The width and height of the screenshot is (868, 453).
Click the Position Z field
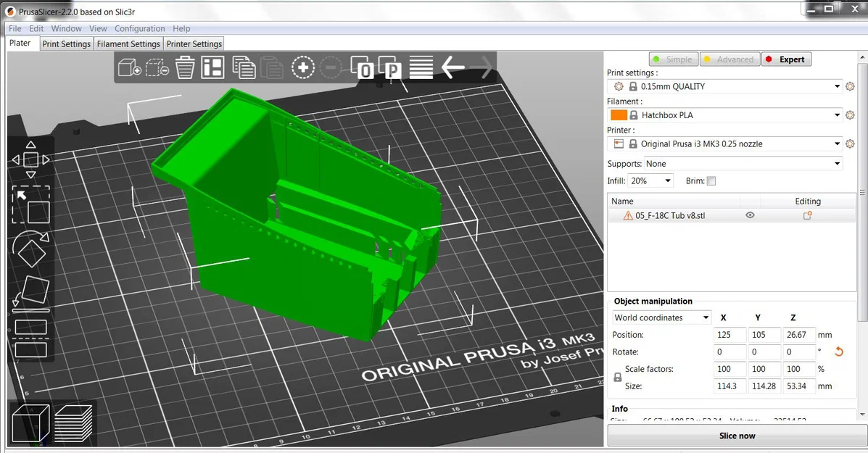(799, 335)
